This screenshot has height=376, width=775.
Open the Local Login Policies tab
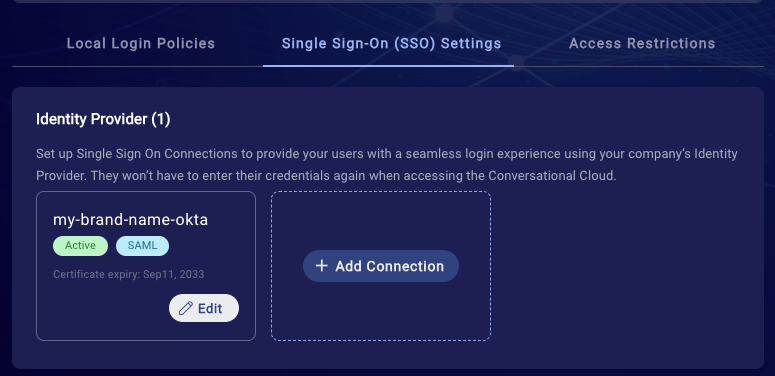(141, 43)
